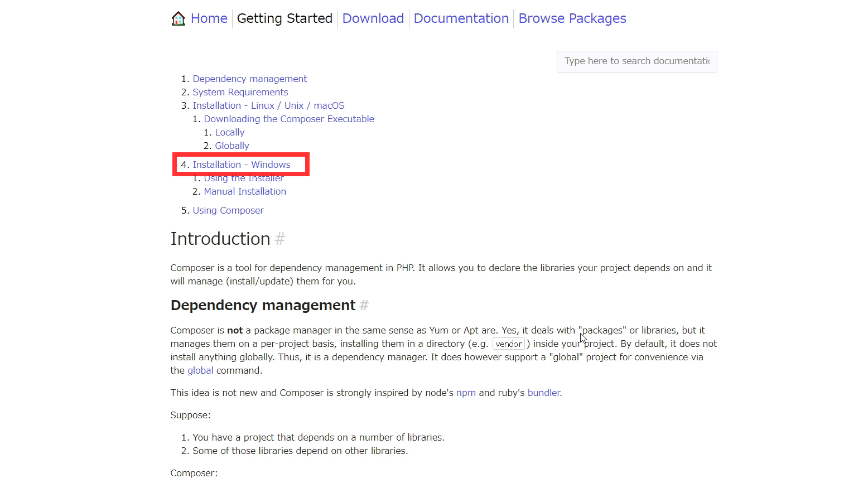
Task: Open Browse Packages in navigation
Action: 572,18
